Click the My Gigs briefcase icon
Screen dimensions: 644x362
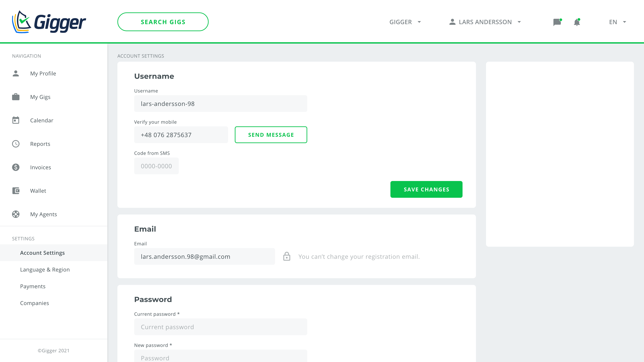(16, 97)
